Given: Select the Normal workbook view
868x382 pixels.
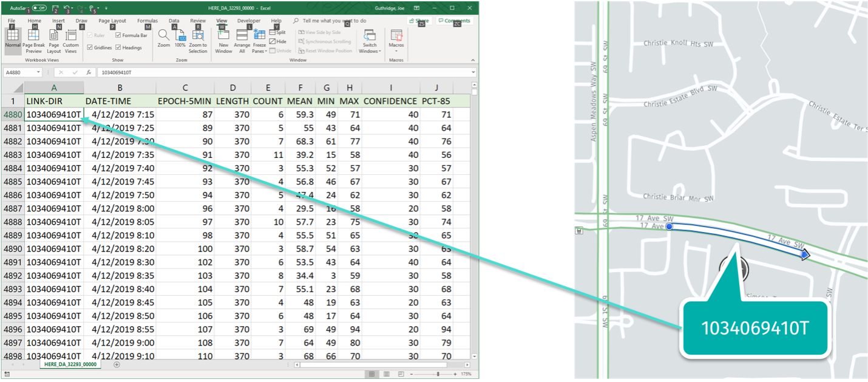Looking at the screenshot, I should pos(13,40).
